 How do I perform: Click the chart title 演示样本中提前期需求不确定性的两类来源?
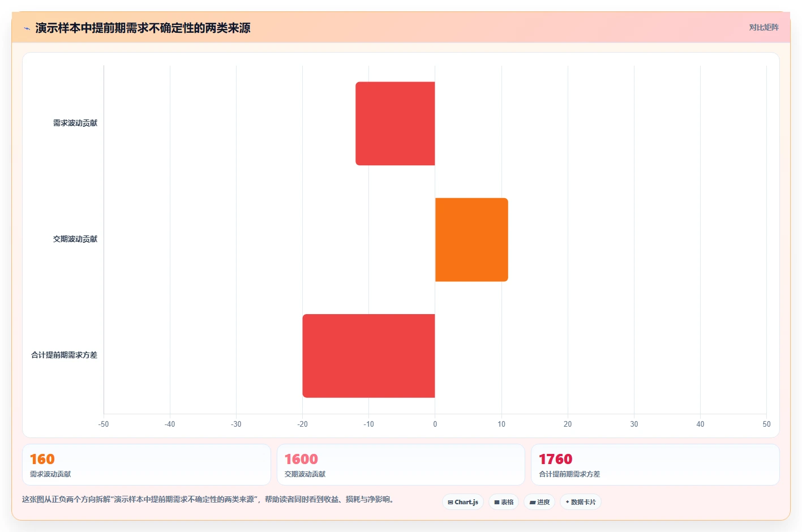(x=143, y=28)
